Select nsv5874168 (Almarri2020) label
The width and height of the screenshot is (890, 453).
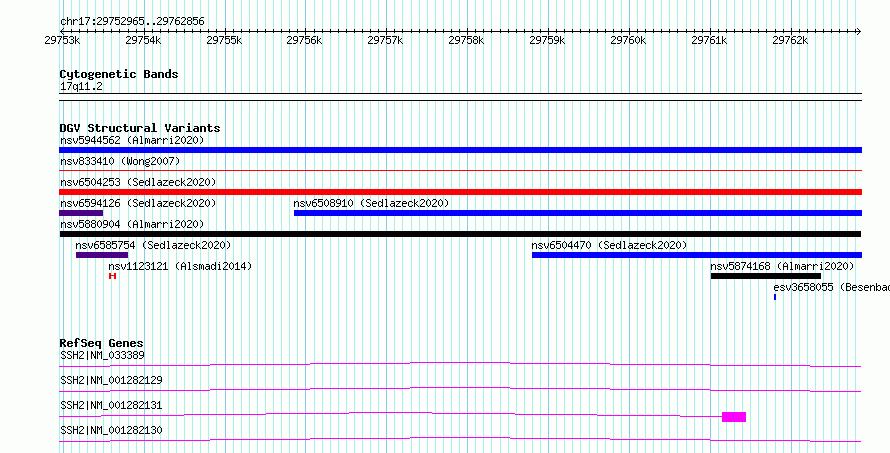point(782,266)
